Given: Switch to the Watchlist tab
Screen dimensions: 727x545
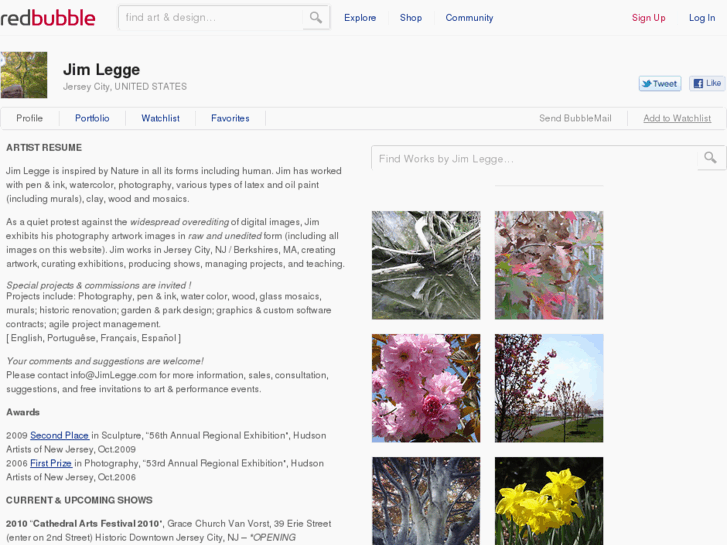Looking at the screenshot, I should click(160, 118).
